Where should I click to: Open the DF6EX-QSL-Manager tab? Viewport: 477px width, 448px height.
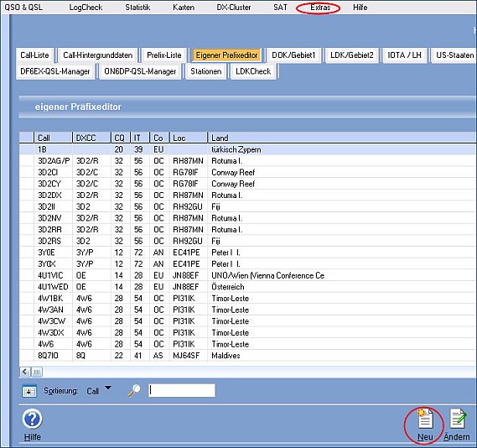coord(55,71)
